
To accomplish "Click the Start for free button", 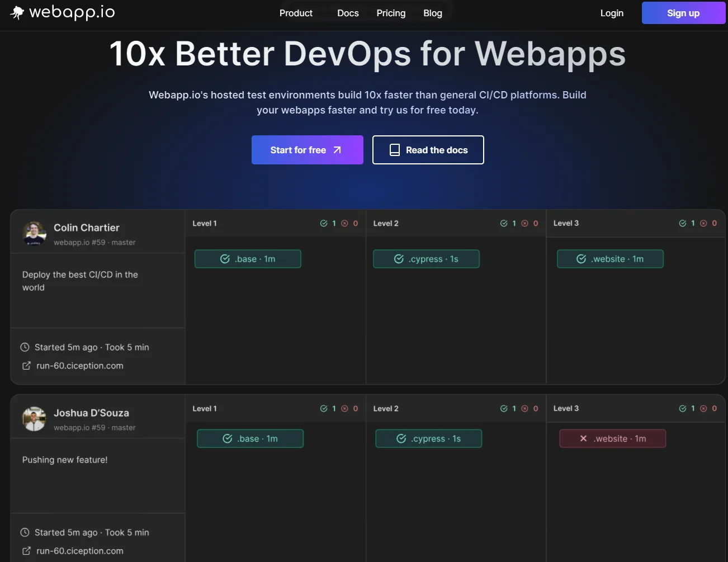I will coord(308,150).
